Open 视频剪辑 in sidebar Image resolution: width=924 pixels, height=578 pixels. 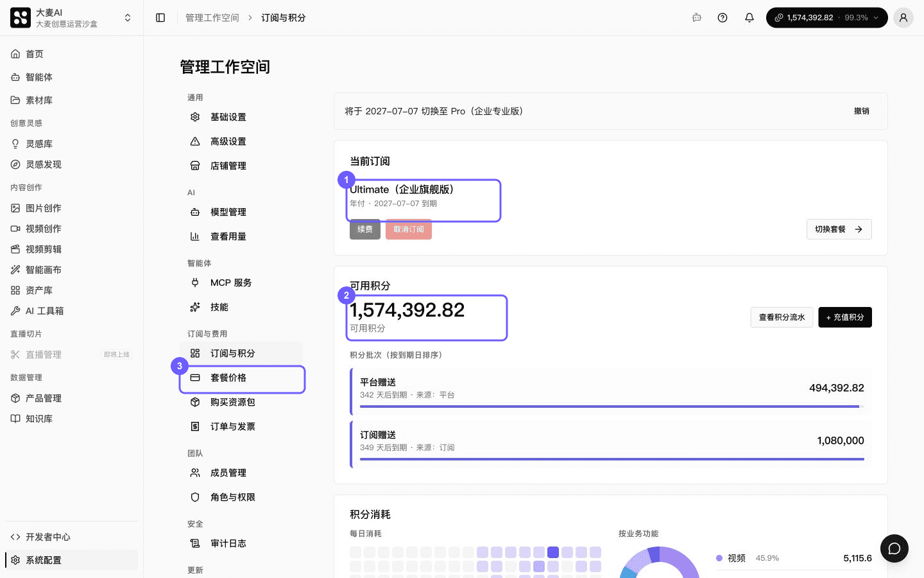tap(71, 249)
